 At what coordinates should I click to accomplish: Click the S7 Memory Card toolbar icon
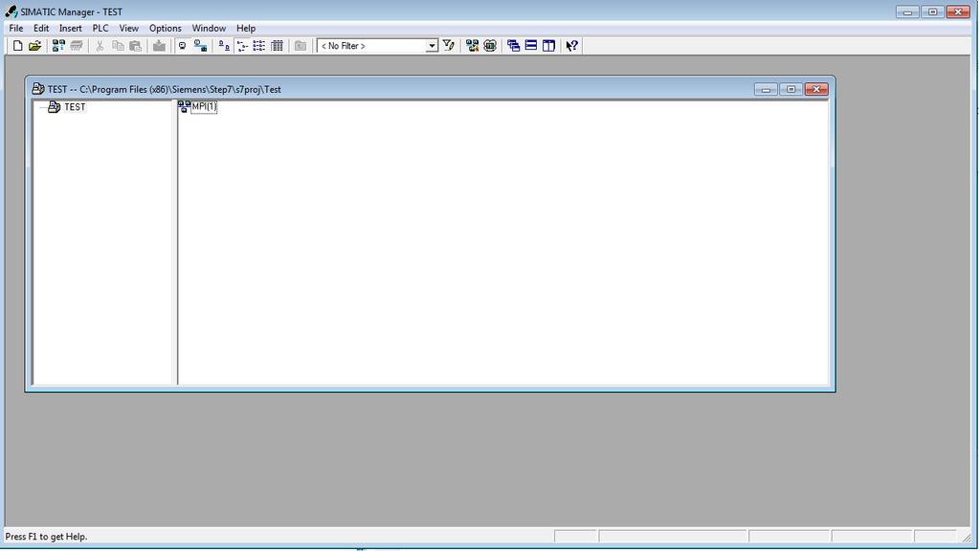coord(77,46)
